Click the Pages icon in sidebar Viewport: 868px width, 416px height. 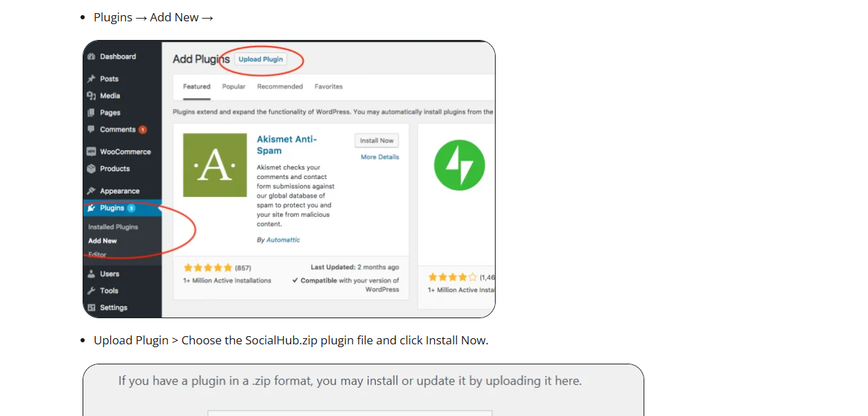[92, 112]
